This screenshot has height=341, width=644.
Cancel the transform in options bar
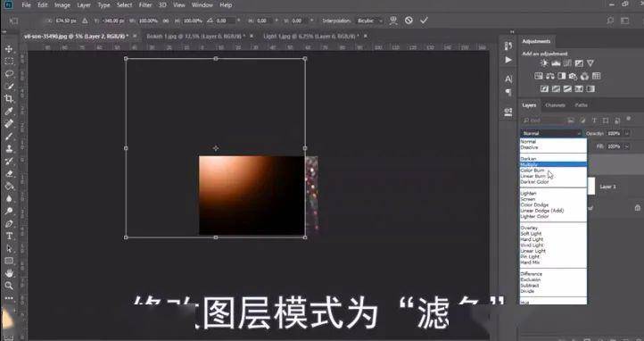tap(409, 21)
